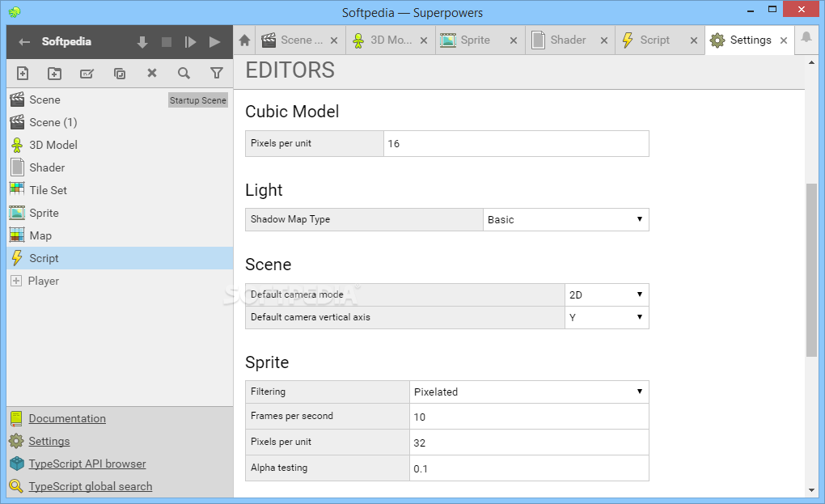Click the Softpedia project name
The height and width of the screenshot is (504, 825).
[66, 41]
